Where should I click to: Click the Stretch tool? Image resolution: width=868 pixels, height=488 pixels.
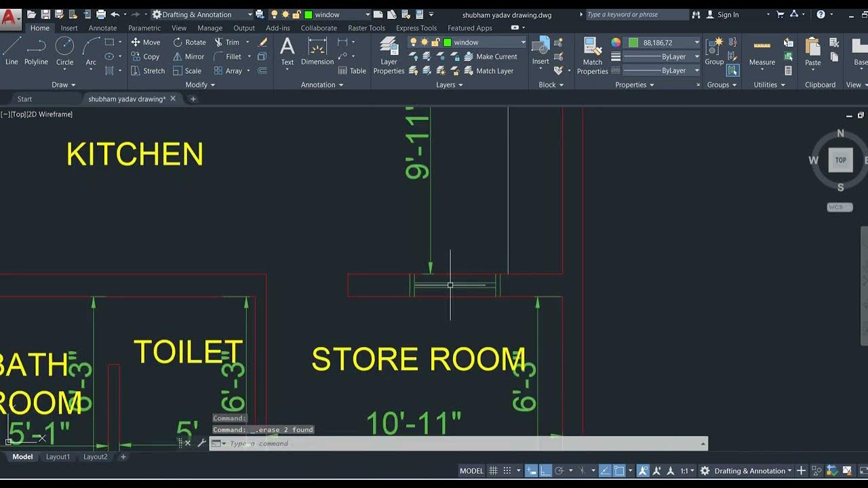147,70
